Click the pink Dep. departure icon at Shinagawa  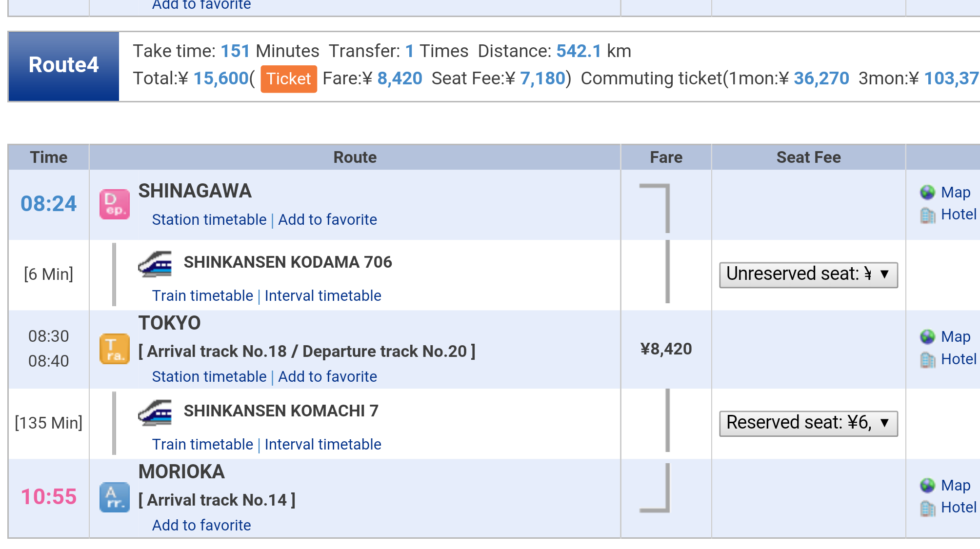click(x=115, y=204)
